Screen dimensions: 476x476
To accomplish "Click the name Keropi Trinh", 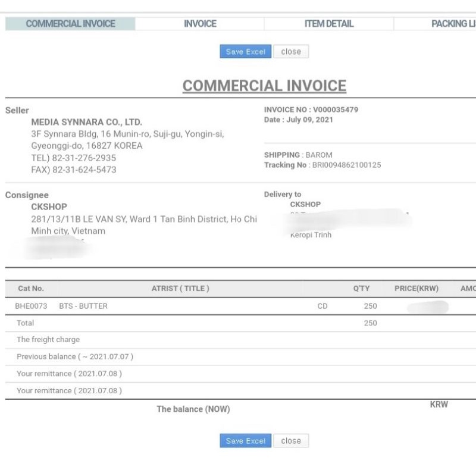I will click(311, 234).
